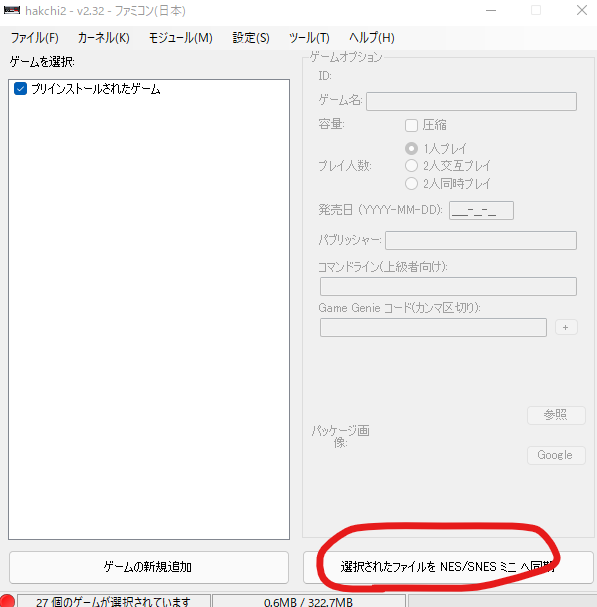Minimize the hakchi2 window
The height and width of the screenshot is (607, 597).
(491, 10)
